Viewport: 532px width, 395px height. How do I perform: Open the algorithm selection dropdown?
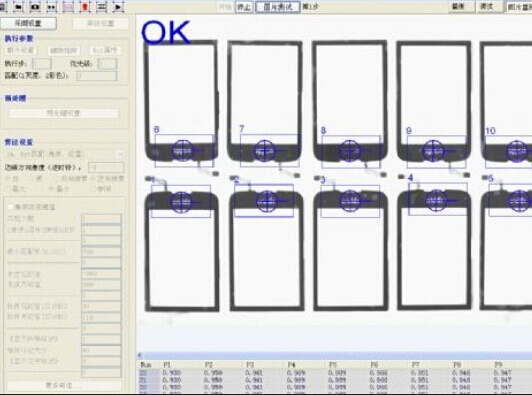click(64, 154)
